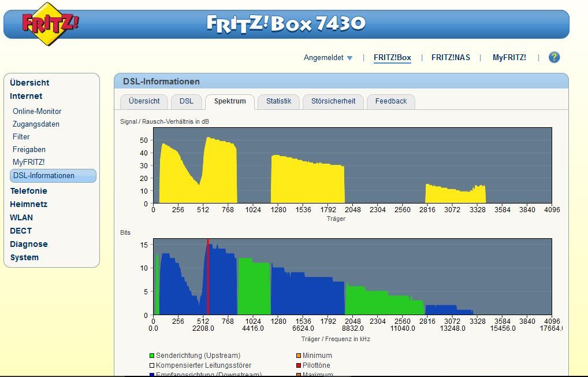Switch to the DSL tab

pos(187,101)
